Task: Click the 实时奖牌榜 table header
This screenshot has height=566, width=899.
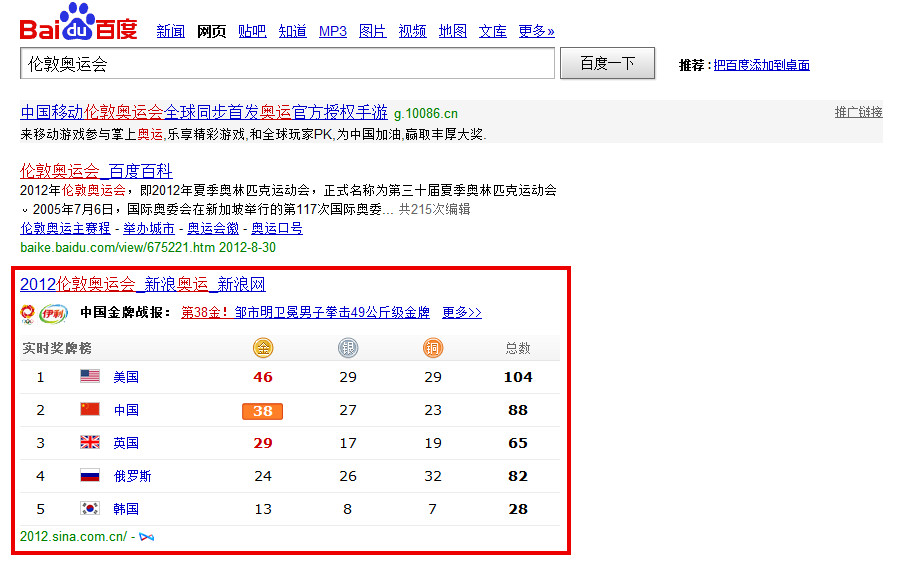Action: [57, 348]
